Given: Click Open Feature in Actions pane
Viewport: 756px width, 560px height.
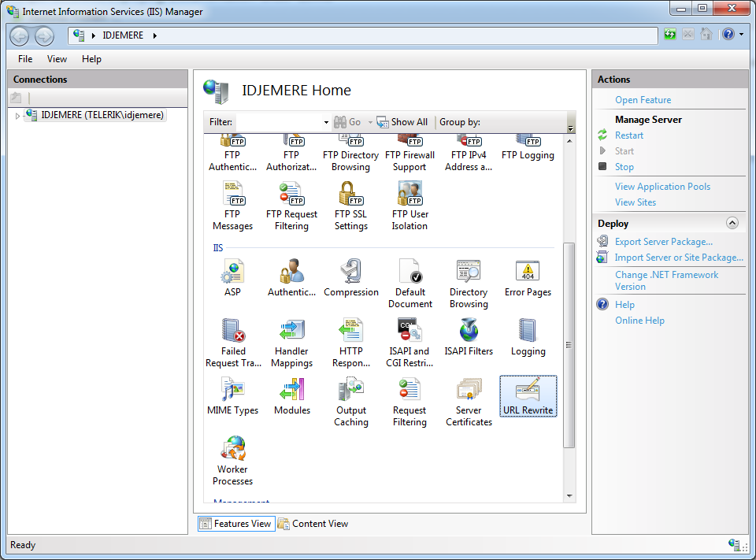Looking at the screenshot, I should [x=643, y=100].
